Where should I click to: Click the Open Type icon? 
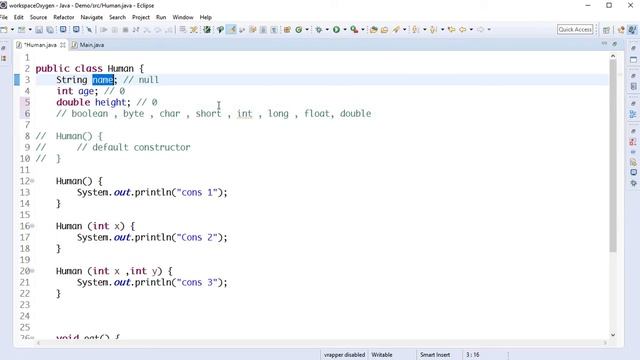(x=373, y=29)
